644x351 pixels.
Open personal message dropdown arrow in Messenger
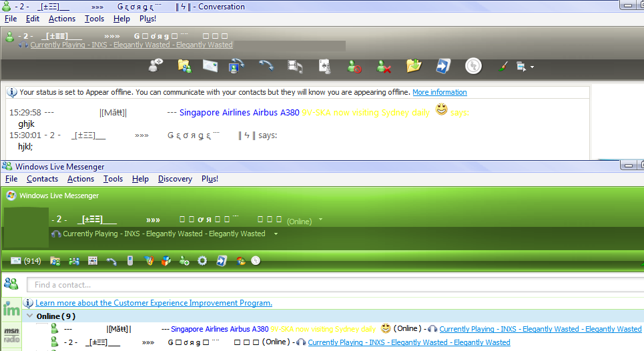[x=276, y=234]
